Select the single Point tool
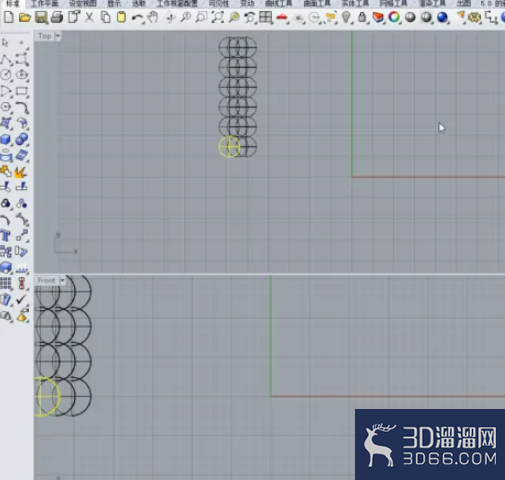 (x=21, y=43)
